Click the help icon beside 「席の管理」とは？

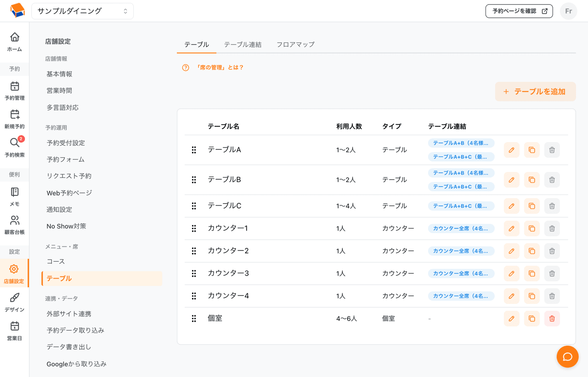pyautogui.click(x=186, y=68)
